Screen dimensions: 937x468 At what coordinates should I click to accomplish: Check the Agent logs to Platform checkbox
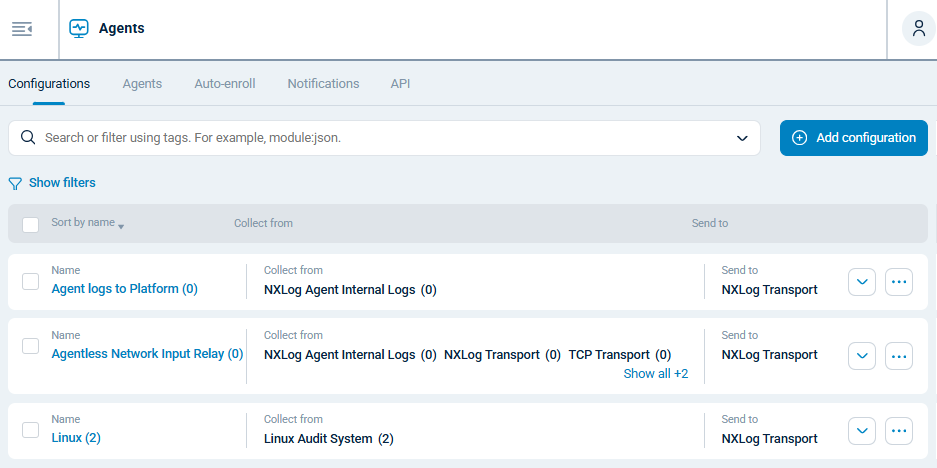click(x=30, y=282)
